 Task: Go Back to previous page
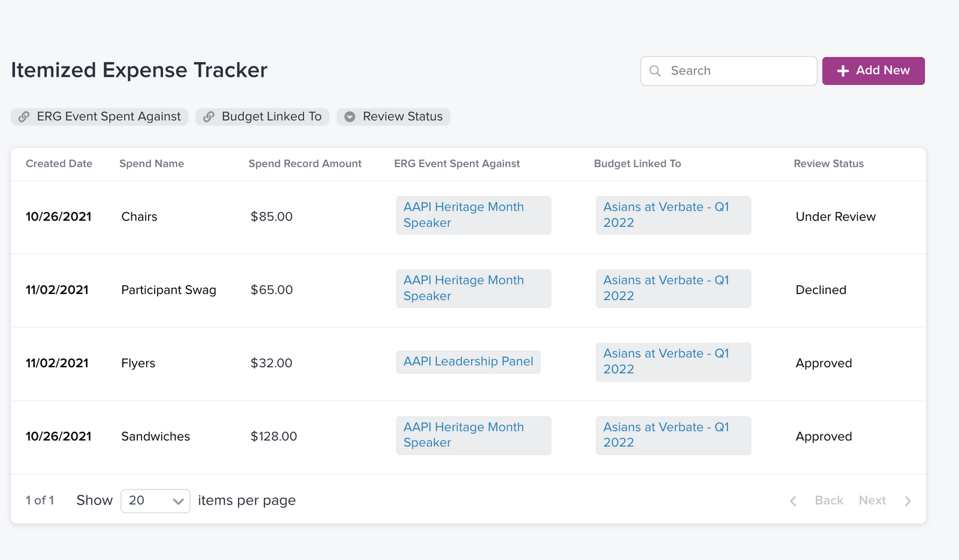829,501
